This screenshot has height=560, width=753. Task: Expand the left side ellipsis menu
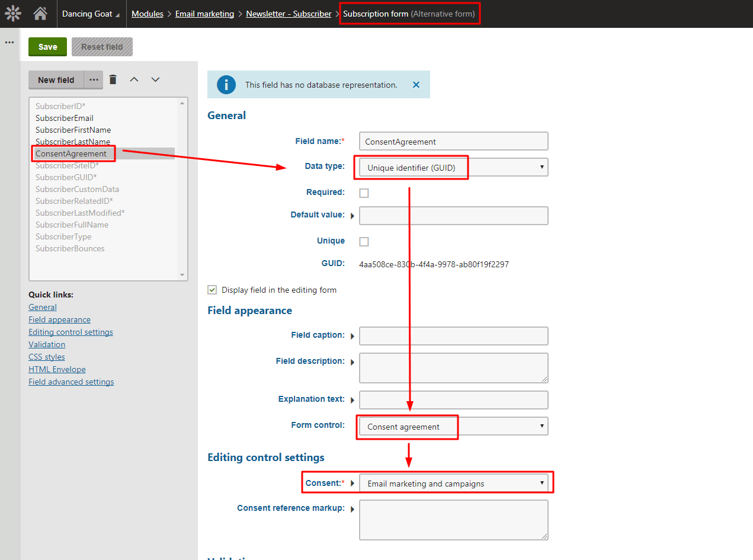click(9, 42)
